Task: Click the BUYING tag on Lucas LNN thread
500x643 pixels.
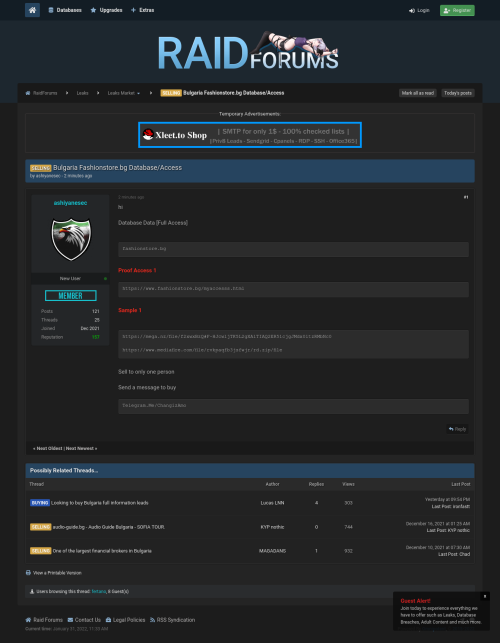Action: click(x=40, y=503)
